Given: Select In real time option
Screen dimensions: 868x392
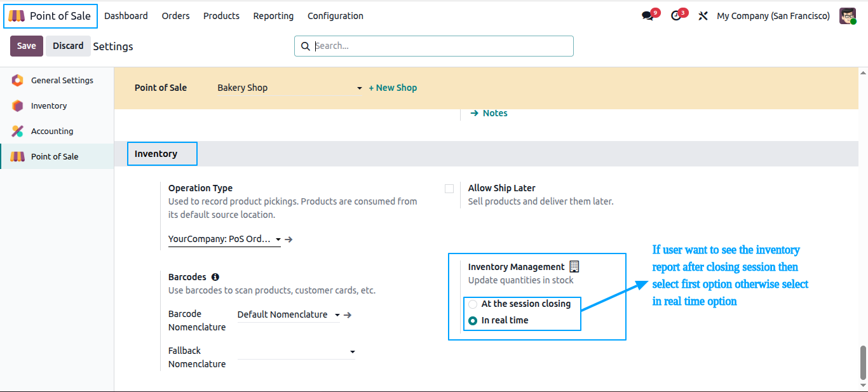Looking at the screenshot, I should click(x=473, y=321).
